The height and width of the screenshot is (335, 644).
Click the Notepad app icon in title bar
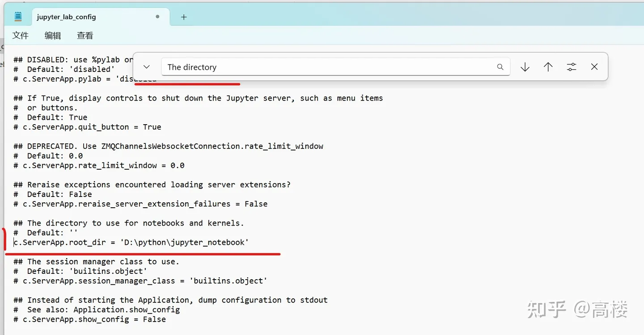[x=18, y=17]
